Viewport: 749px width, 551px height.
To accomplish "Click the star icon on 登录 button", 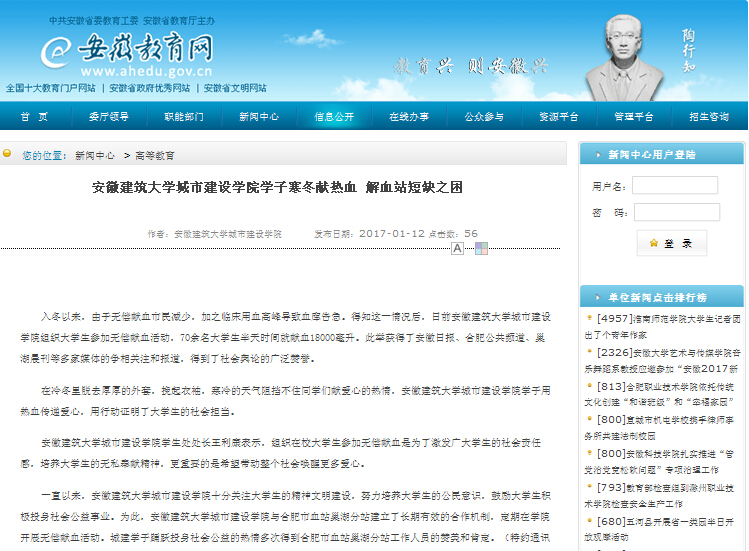I will coord(654,242).
